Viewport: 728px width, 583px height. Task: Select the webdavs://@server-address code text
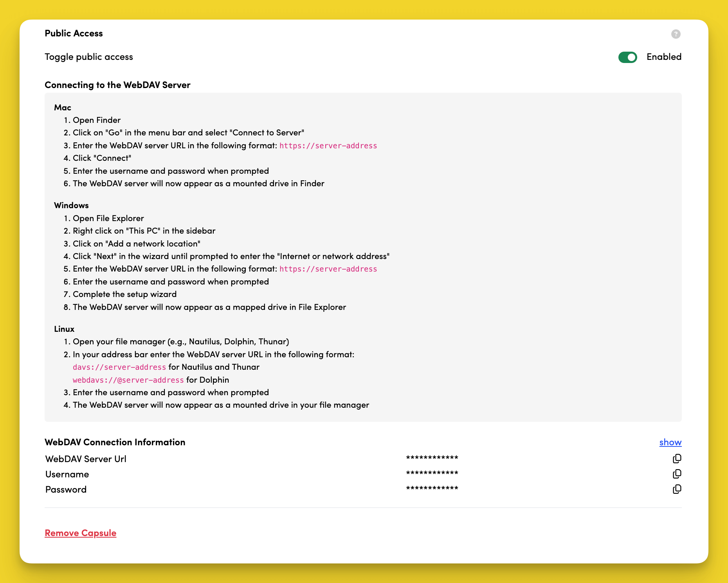point(128,380)
